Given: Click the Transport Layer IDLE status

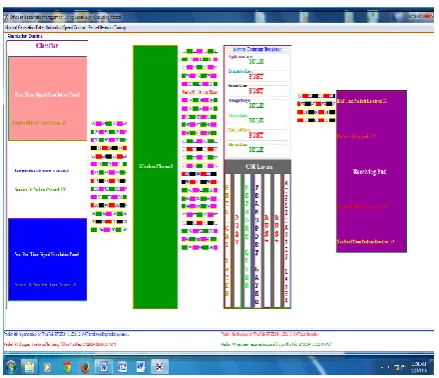Looking at the screenshot, I should (256, 105).
